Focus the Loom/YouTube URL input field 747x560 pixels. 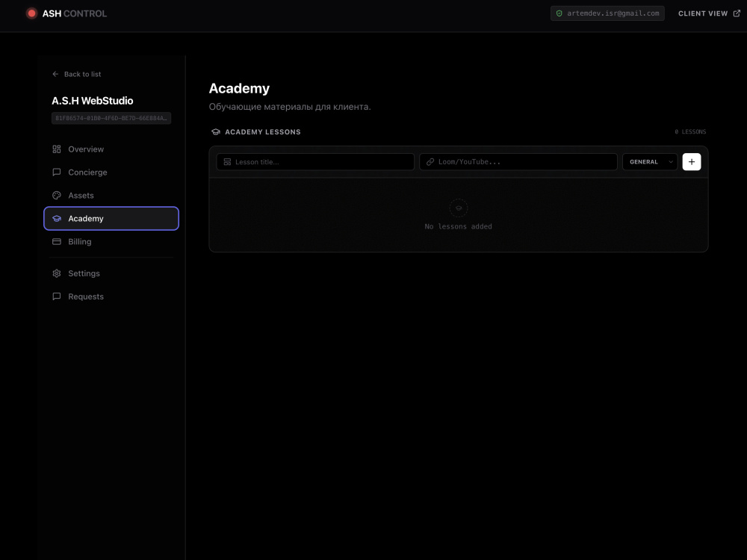[518, 162]
